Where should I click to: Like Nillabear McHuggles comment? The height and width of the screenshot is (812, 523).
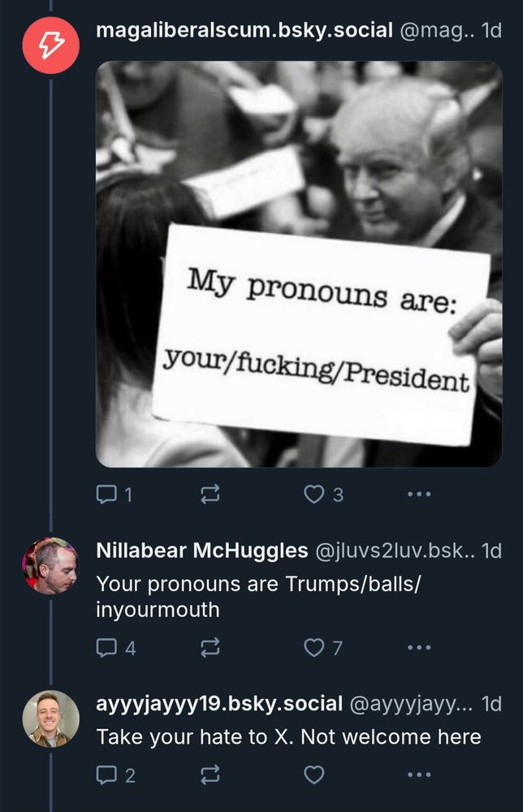coord(313,647)
